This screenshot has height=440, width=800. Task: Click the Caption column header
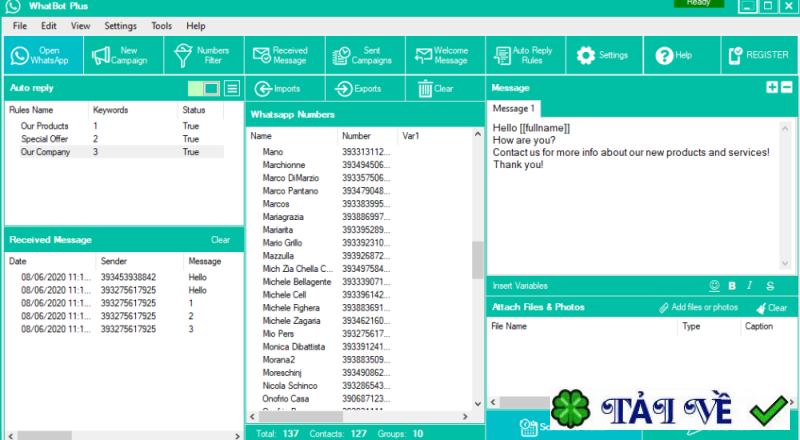point(767,326)
